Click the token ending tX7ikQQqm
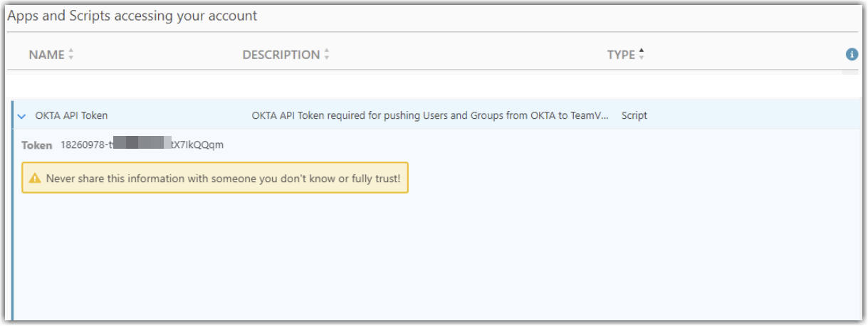 (197, 145)
